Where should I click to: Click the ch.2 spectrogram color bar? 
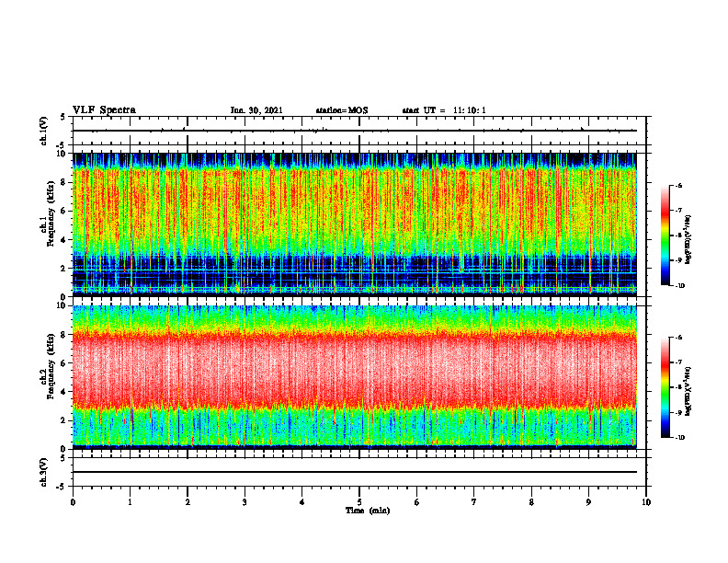pyautogui.click(x=665, y=387)
